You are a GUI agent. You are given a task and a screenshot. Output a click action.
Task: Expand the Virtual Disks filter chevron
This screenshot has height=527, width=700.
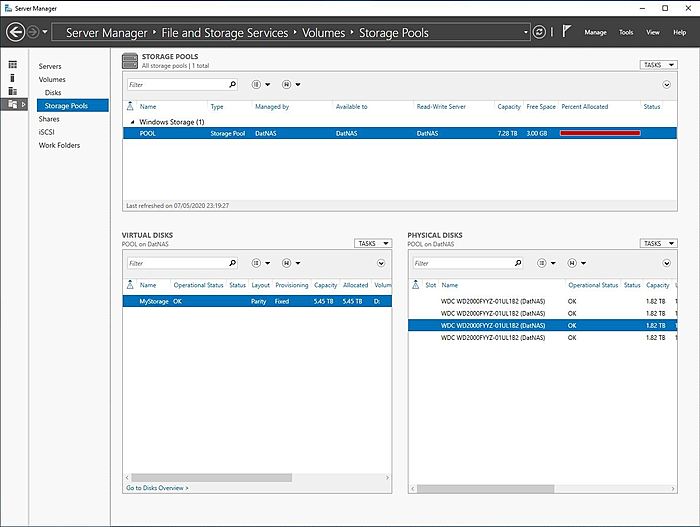[x=381, y=263]
